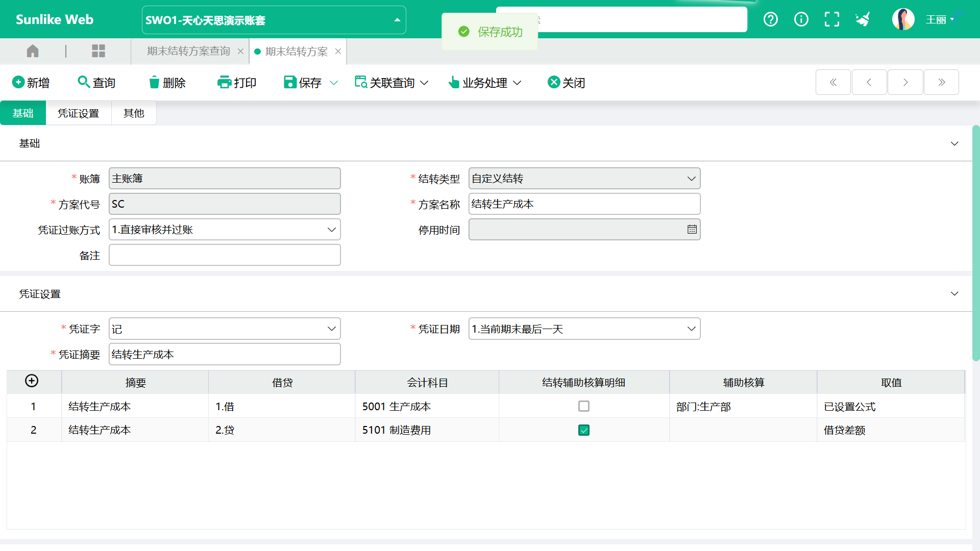Screen dimensions: 980x551
Task: Collapse the 基础 section chevron
Action: click(x=954, y=144)
